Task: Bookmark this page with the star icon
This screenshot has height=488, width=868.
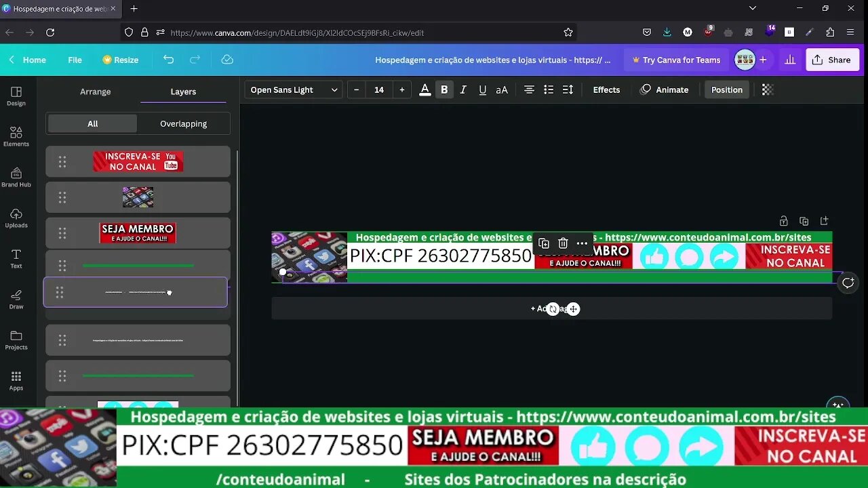Action: tap(568, 33)
